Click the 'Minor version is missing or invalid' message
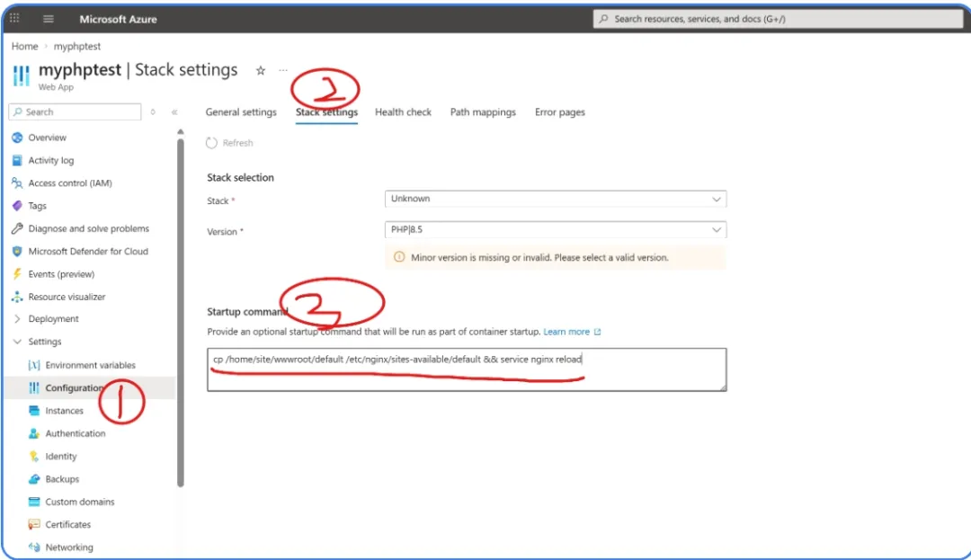 click(x=539, y=257)
